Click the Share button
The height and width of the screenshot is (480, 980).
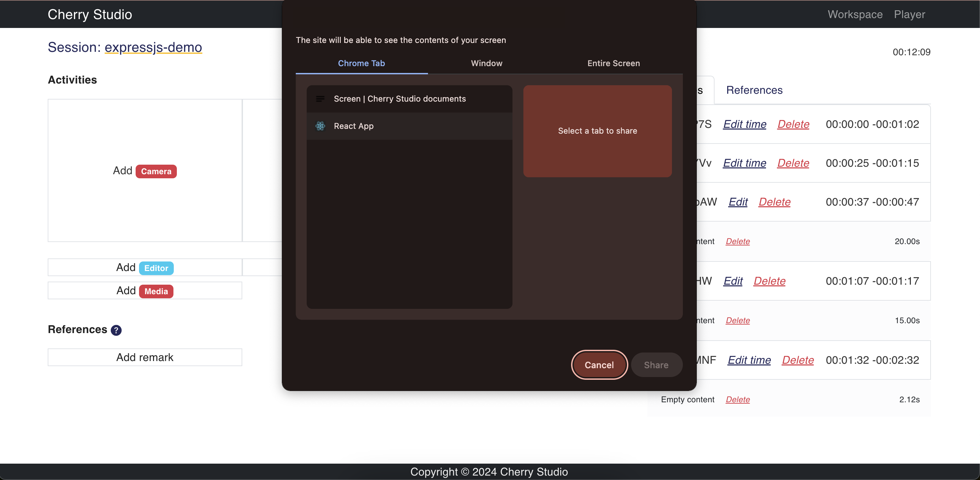tap(656, 365)
